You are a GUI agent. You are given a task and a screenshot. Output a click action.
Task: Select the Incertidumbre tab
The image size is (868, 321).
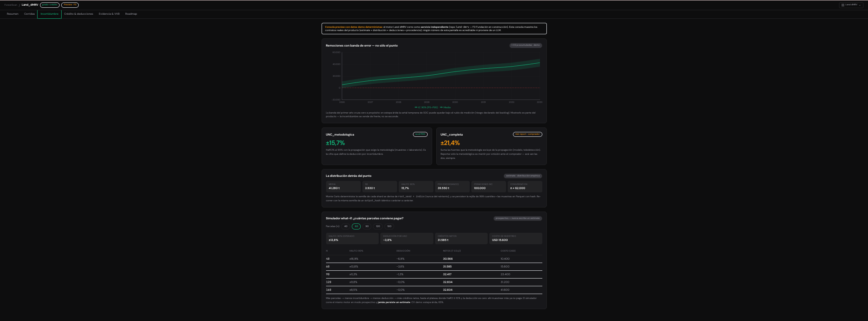pos(49,14)
